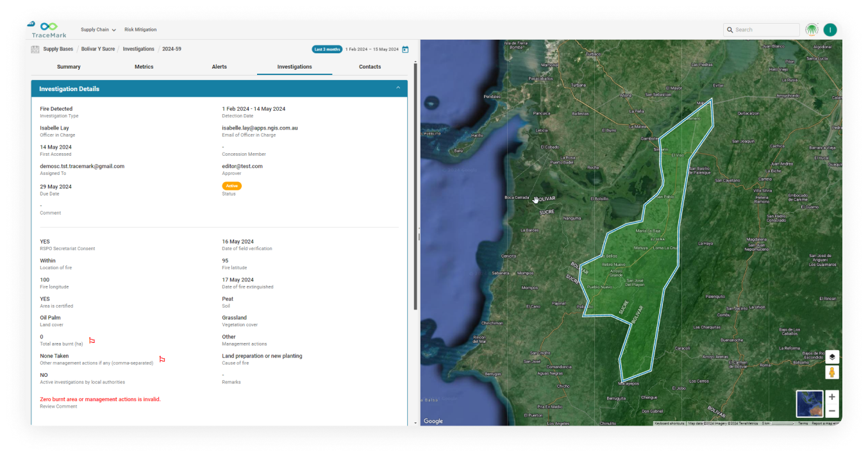Click the flag beside Other management actions
The image size is (868, 457).
(x=162, y=360)
